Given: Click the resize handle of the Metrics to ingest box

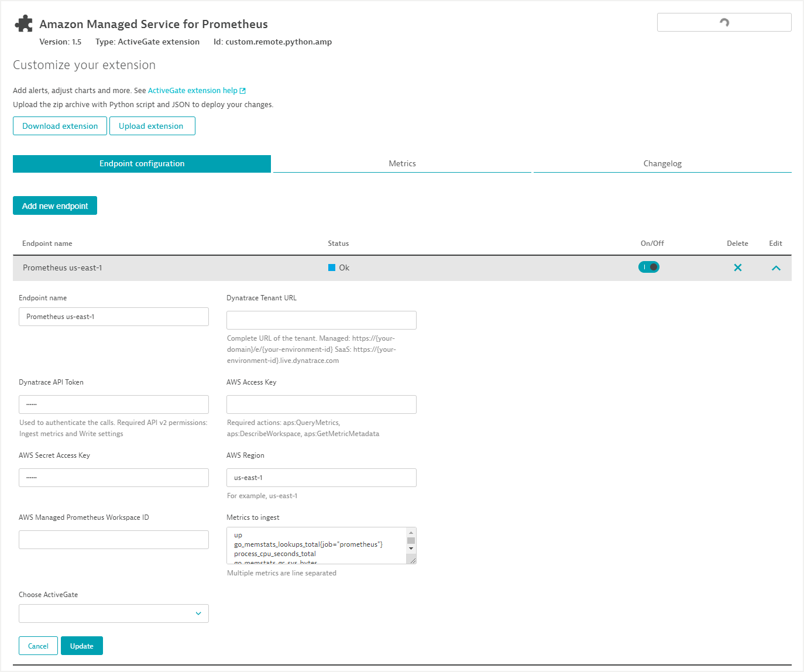Looking at the screenshot, I should point(412,560).
